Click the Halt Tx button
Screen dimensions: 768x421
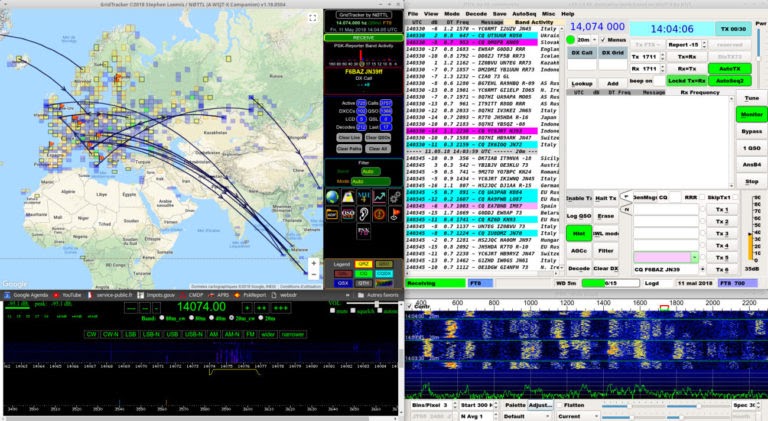[605, 198]
